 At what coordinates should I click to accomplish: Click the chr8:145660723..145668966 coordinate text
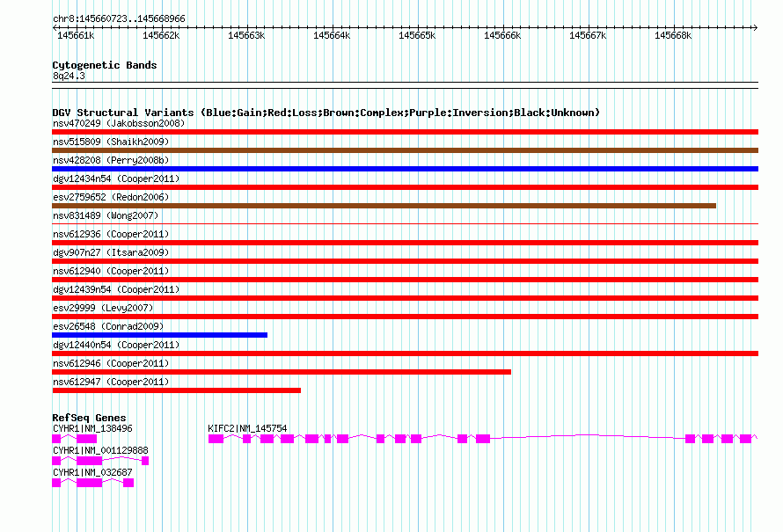point(119,18)
